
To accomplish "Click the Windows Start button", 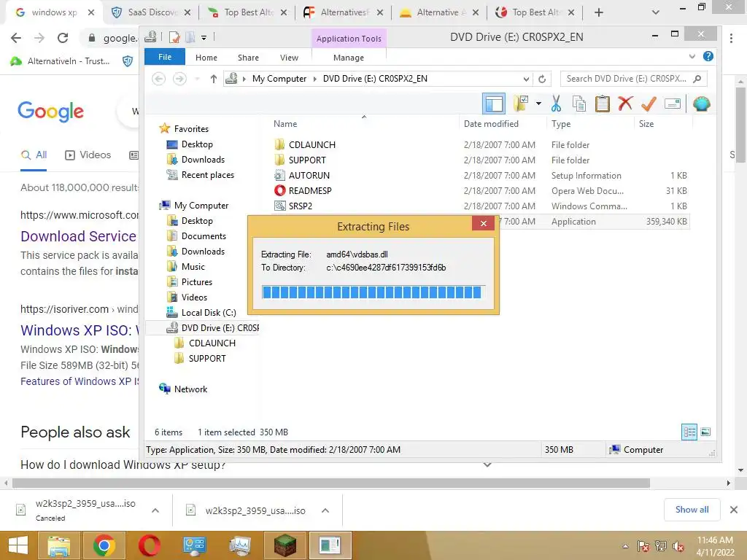I will [18, 545].
